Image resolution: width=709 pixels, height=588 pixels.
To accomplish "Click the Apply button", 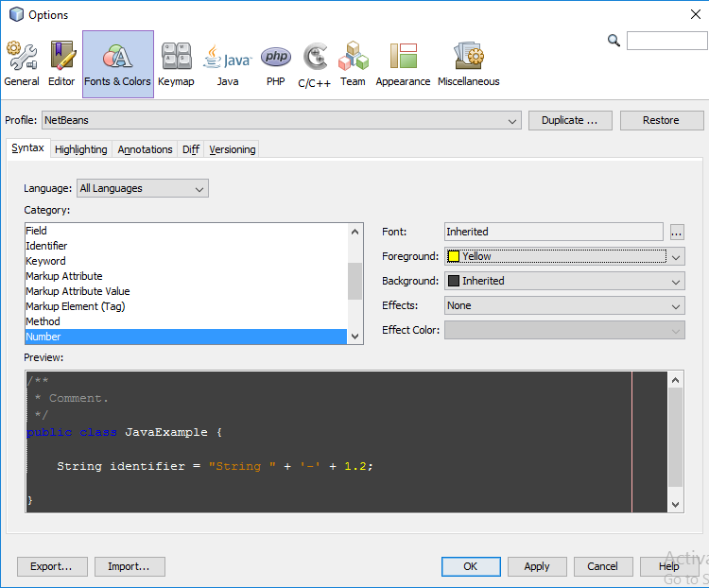I will point(537,567).
